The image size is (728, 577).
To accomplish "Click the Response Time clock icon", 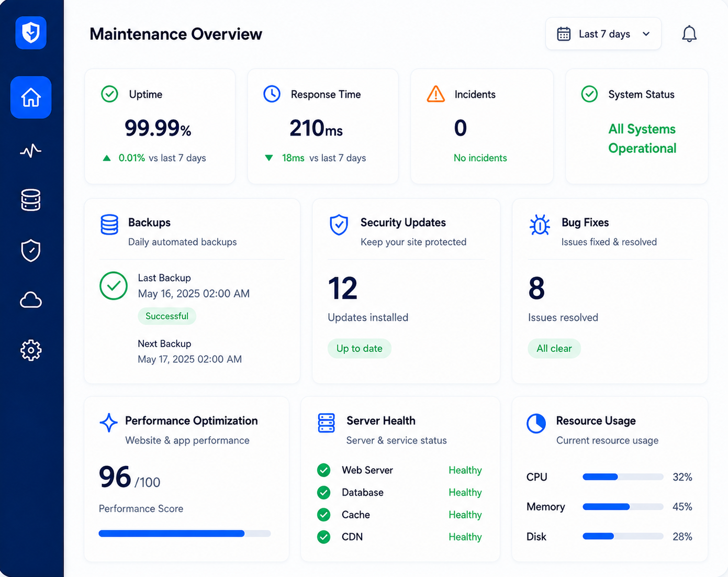I will point(272,94).
